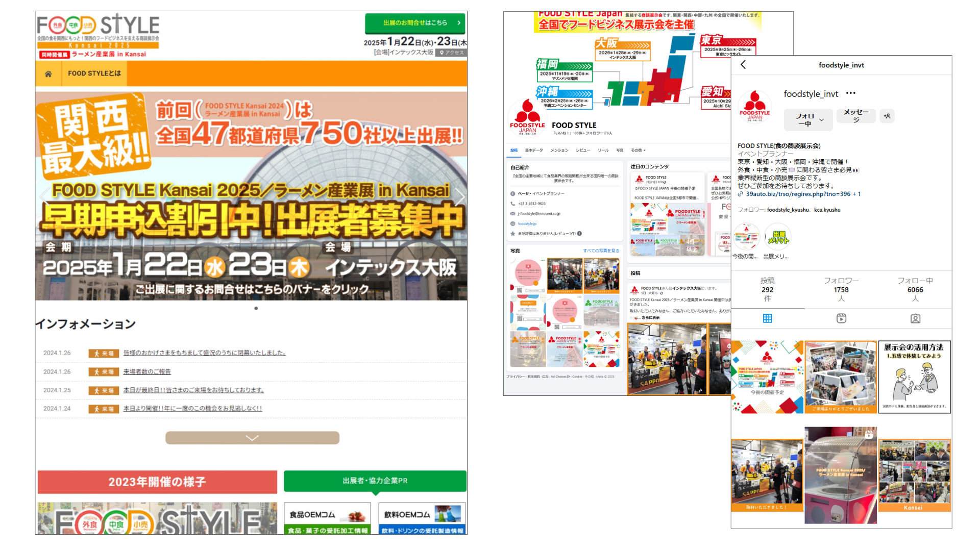The width and height of the screenshot is (980, 551).
Task: Open すべての写真を見る link on Facebook
Action: pos(601,251)
